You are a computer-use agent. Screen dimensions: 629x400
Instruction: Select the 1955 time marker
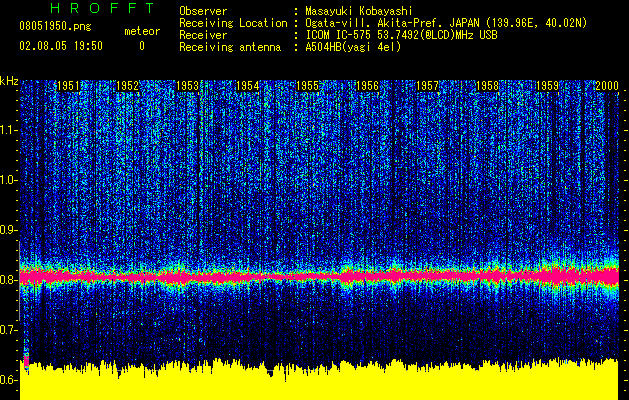[308, 87]
